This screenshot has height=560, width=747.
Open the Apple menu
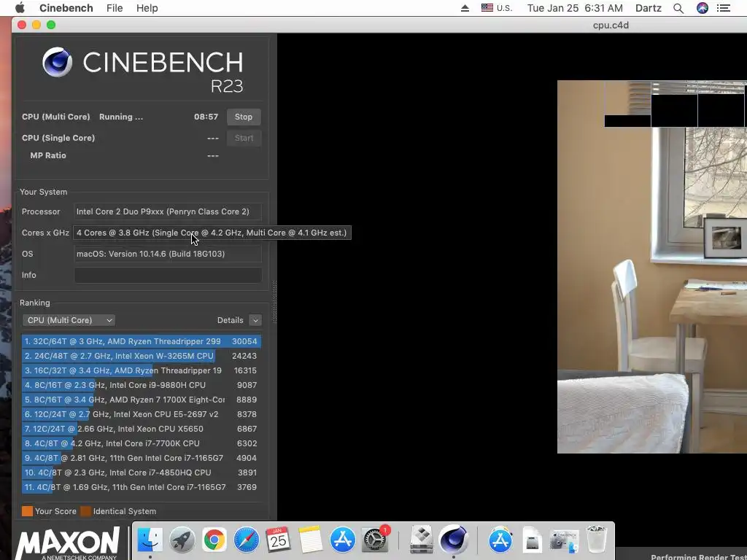(20, 8)
